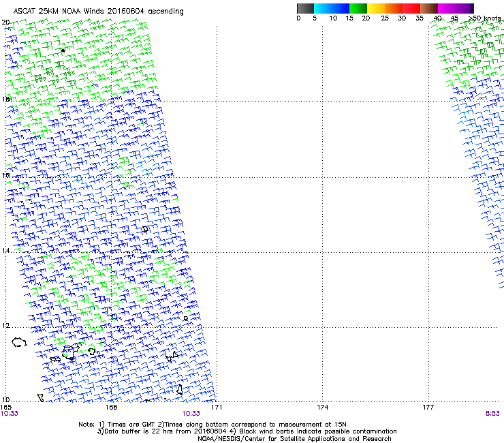Click the '5' legend label under the color bar

pos(315,18)
